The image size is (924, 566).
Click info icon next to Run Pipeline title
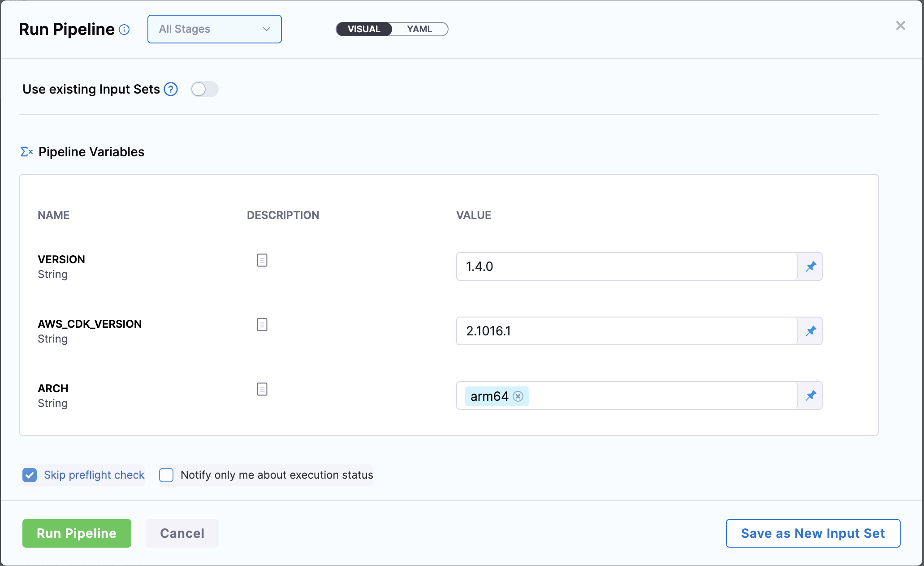pos(124,30)
